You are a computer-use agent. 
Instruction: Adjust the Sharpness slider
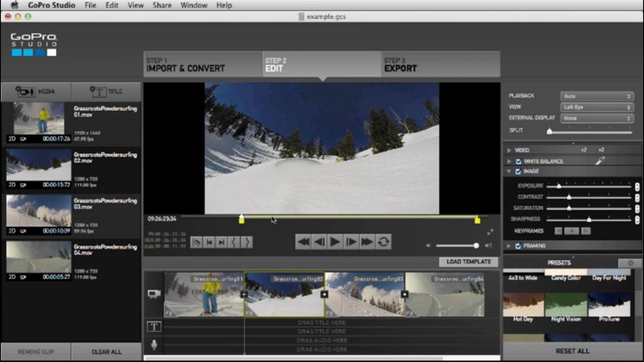click(x=589, y=219)
